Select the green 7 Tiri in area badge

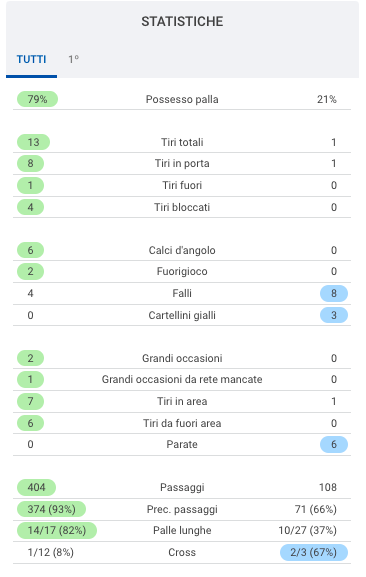(x=31, y=401)
